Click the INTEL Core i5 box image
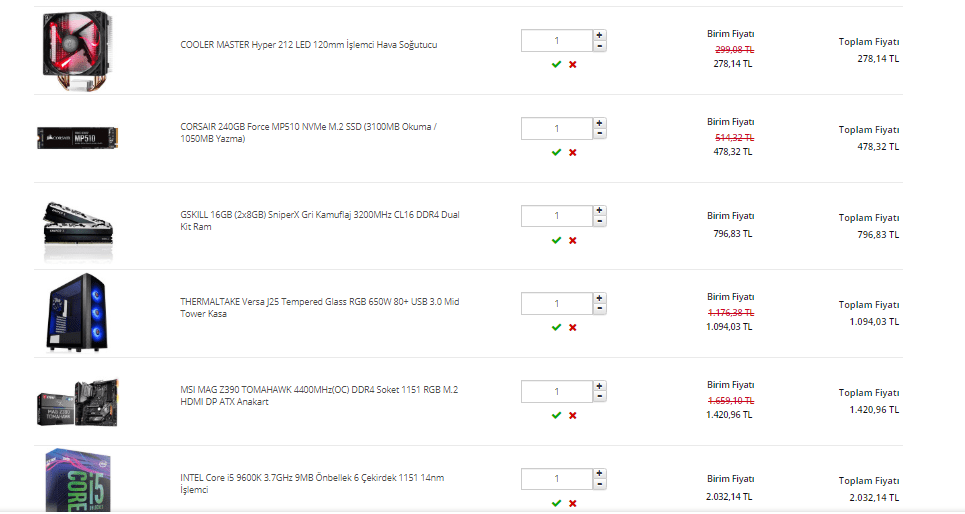This screenshot has height=514, width=965. pyautogui.click(x=78, y=481)
